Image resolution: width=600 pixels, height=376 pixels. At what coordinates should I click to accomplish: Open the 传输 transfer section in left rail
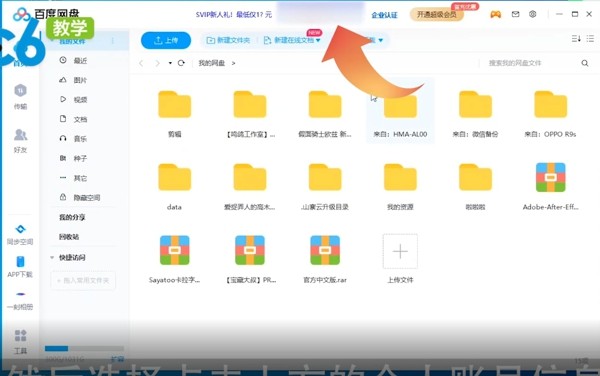point(20,96)
